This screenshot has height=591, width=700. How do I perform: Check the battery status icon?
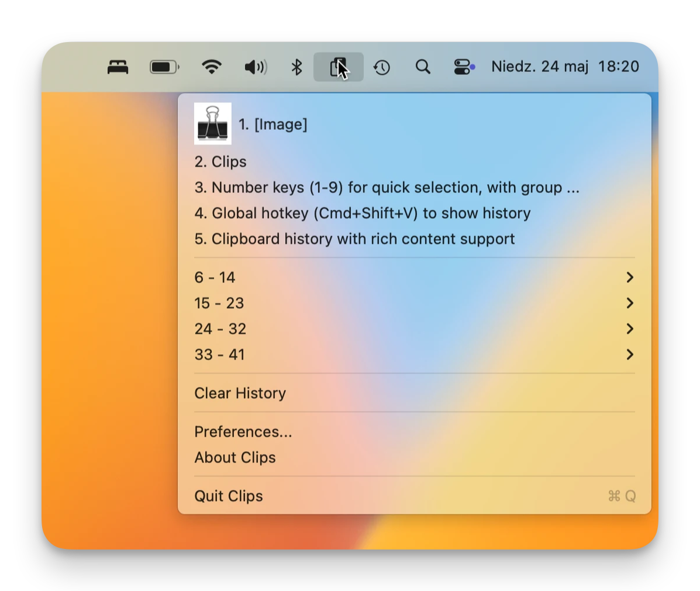[164, 67]
